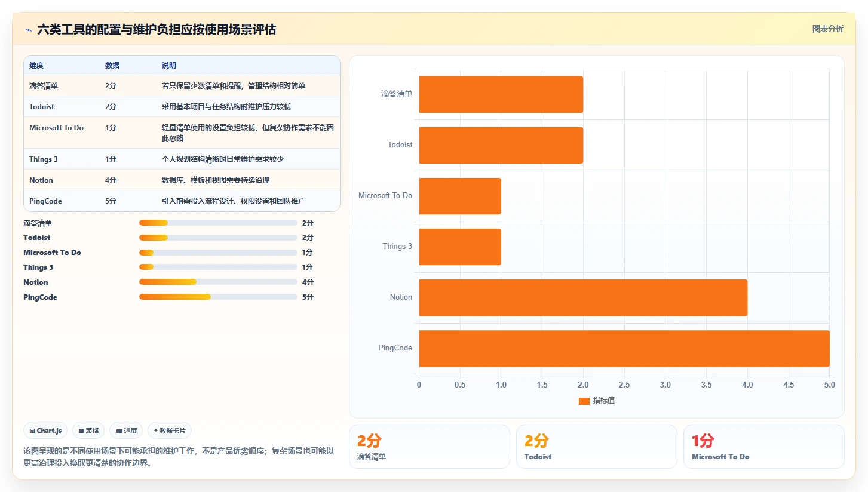Click the PingCode progress bar
The height and width of the screenshot is (492, 868).
click(218, 297)
